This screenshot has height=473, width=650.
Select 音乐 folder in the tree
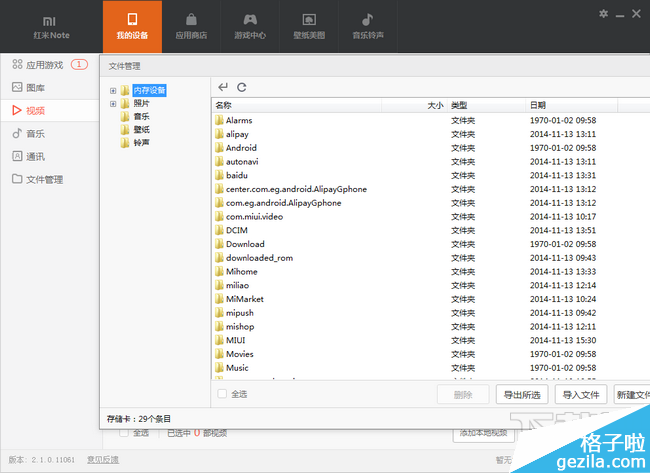[141, 116]
